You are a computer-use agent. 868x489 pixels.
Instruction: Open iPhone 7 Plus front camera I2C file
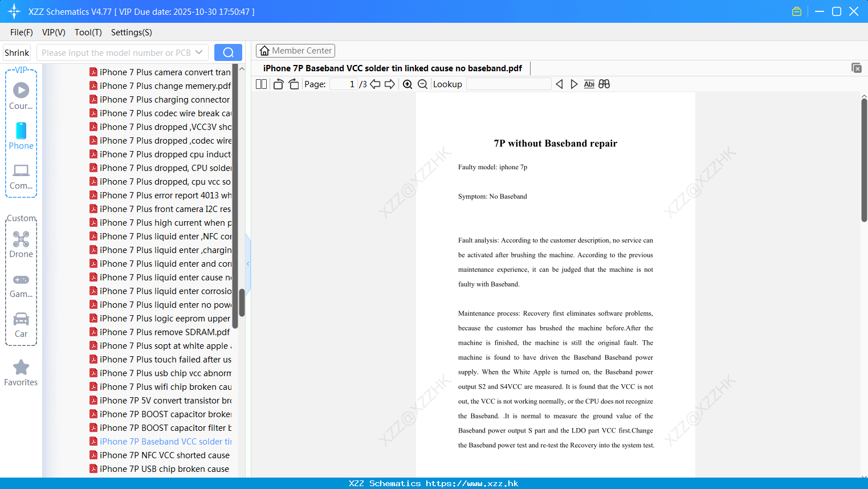160,209
